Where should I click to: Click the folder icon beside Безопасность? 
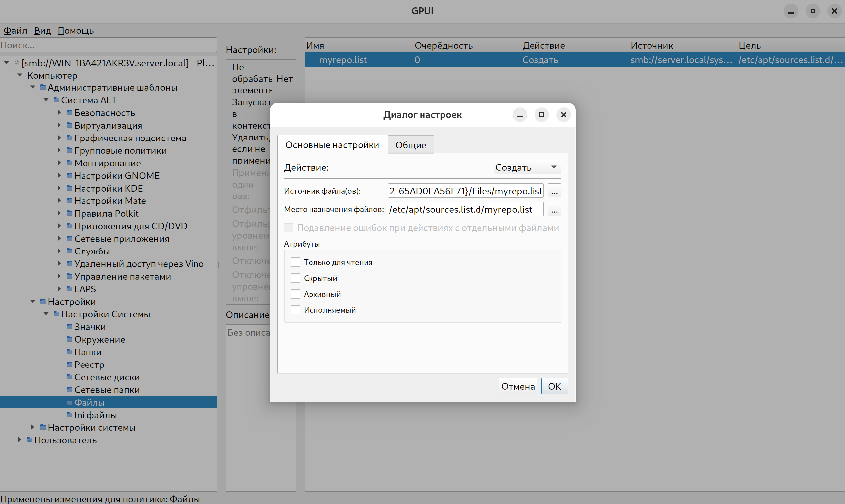tap(70, 112)
